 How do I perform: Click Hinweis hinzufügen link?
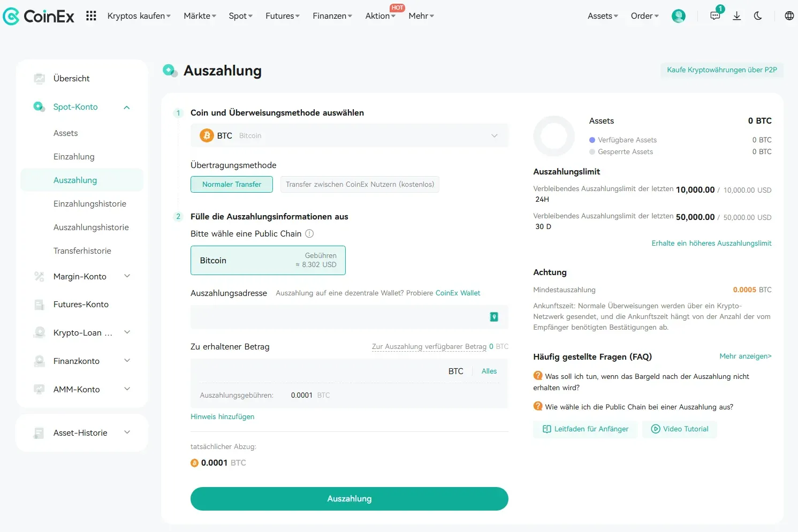pyautogui.click(x=223, y=416)
